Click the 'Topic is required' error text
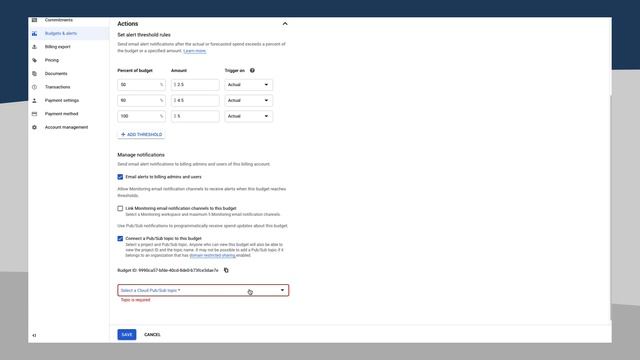The height and width of the screenshot is (360, 640). click(136, 300)
